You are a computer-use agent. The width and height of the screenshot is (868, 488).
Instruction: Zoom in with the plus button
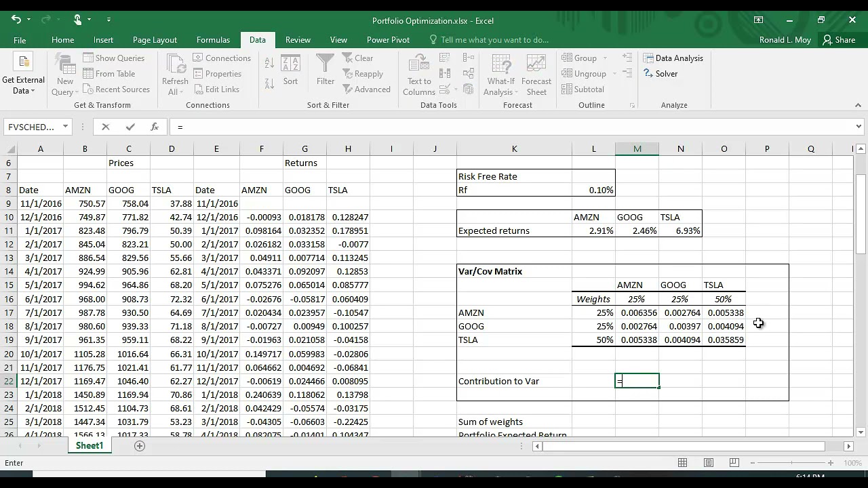(831, 463)
